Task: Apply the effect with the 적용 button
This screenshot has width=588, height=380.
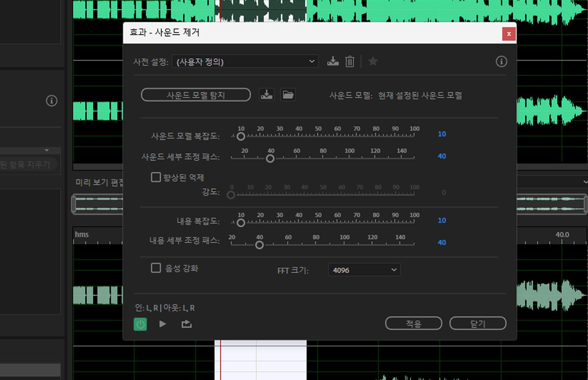Action: 413,323
